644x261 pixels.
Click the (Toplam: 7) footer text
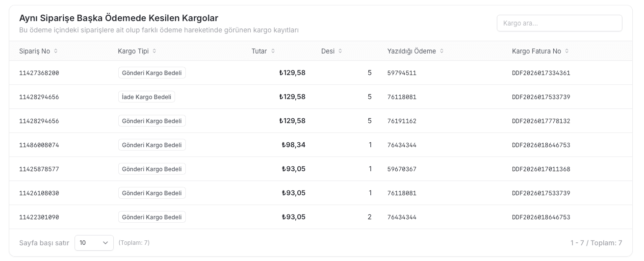click(134, 243)
